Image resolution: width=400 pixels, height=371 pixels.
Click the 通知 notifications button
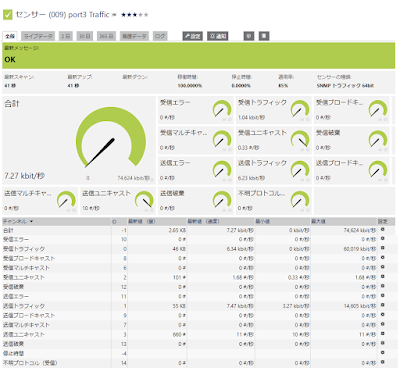[218, 36]
